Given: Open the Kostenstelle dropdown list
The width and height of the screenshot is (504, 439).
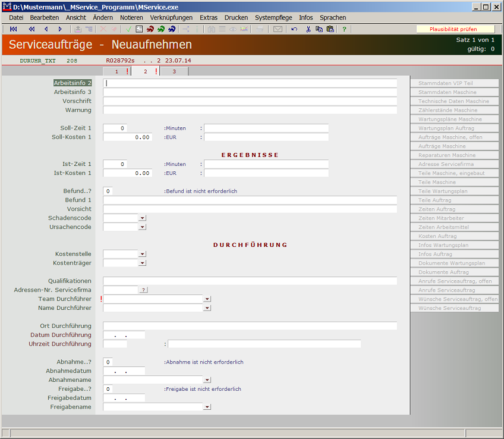Looking at the screenshot, I should point(142,254).
